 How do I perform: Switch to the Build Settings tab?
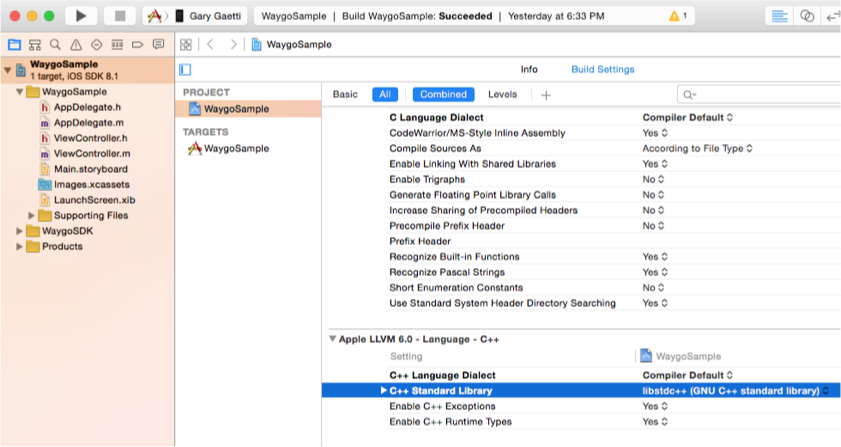(602, 69)
